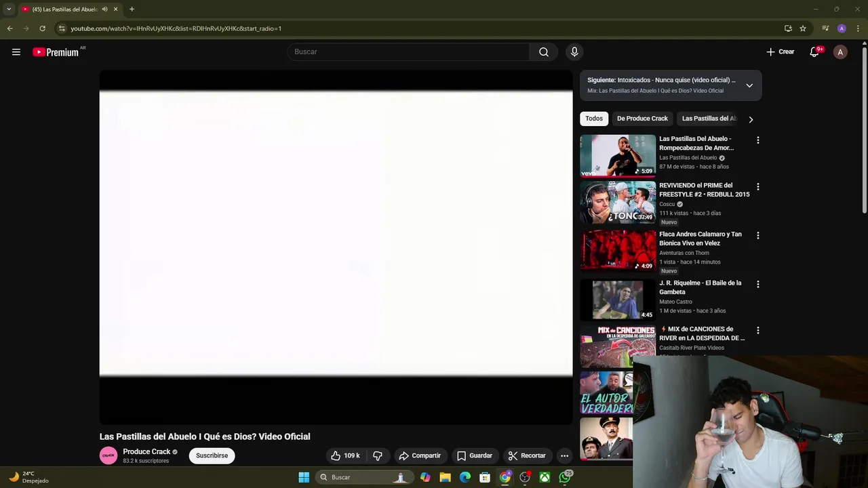Select the De Produce Crack chip
The width and height of the screenshot is (868, 488).
tap(642, 119)
